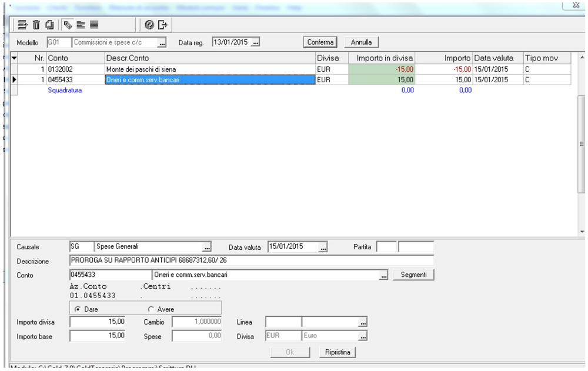Click the Ripristina button

[x=338, y=352]
